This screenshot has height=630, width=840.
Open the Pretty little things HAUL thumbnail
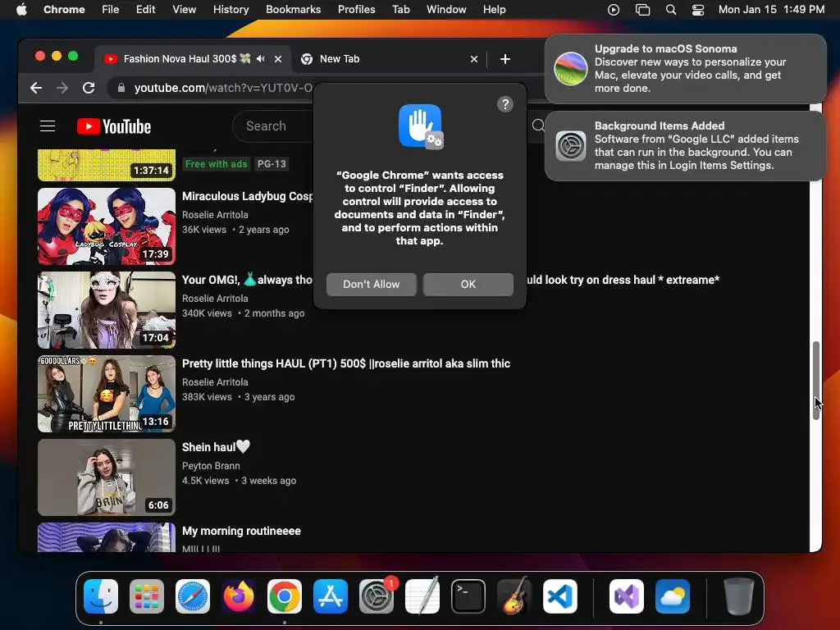(x=107, y=394)
